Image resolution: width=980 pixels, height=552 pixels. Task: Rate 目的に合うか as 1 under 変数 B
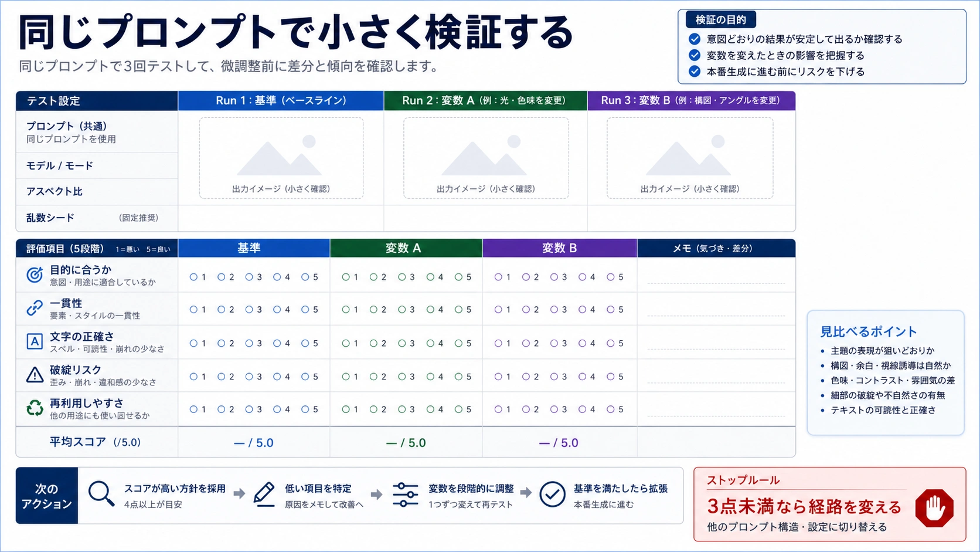pyautogui.click(x=498, y=277)
